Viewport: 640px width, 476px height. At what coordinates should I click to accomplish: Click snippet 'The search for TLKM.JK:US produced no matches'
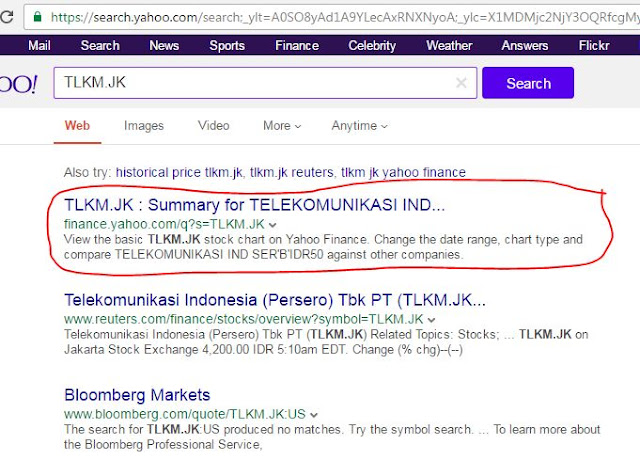click(x=332, y=437)
